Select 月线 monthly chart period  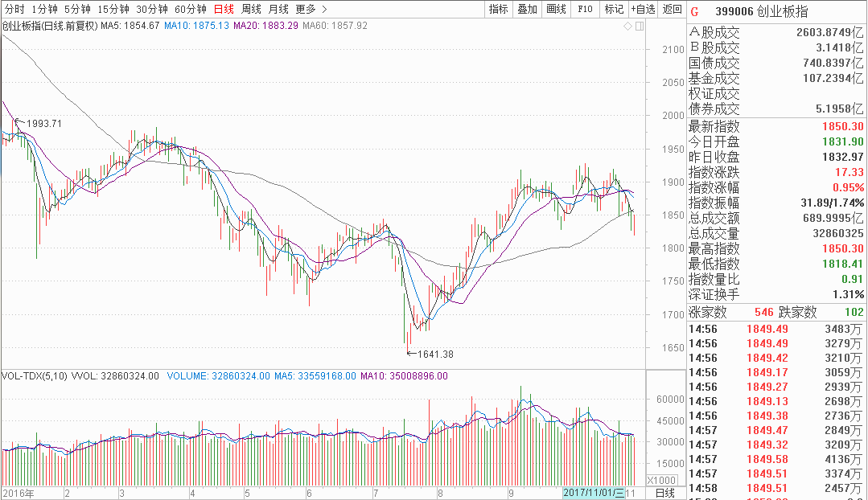pos(278,10)
